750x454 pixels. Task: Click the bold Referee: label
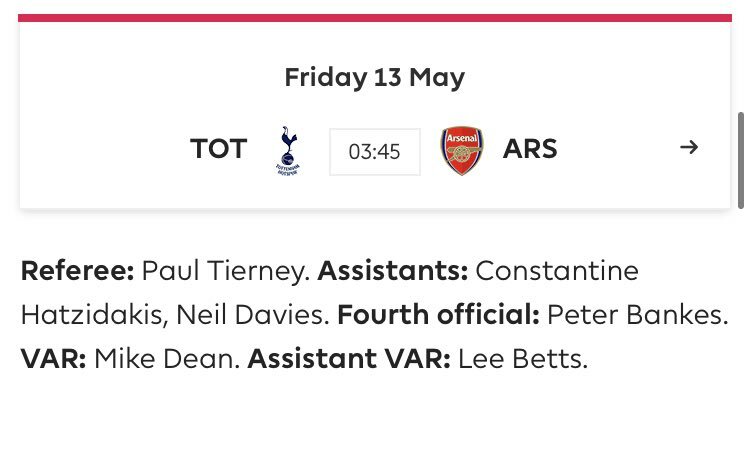77,270
